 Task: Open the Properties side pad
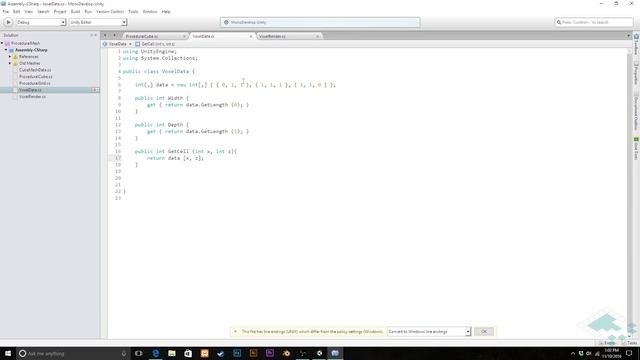point(636,74)
